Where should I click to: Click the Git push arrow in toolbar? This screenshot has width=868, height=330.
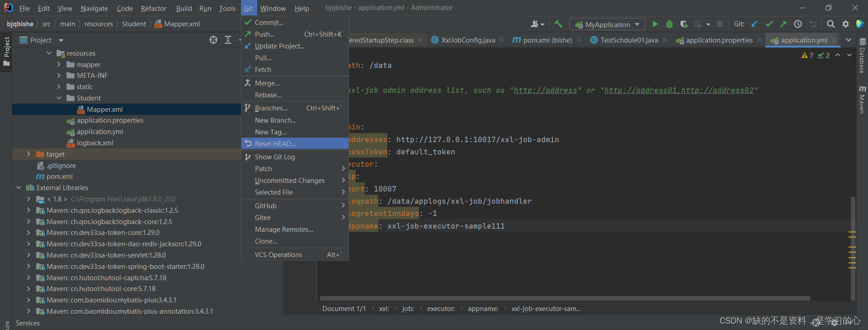(783, 24)
